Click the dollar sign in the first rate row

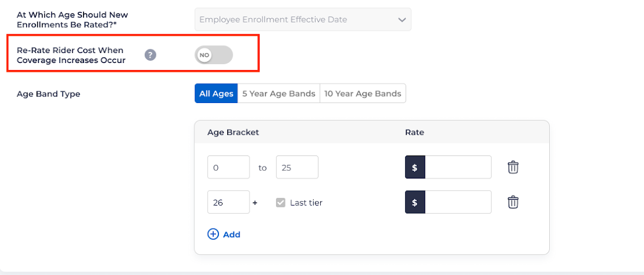pyautogui.click(x=415, y=167)
